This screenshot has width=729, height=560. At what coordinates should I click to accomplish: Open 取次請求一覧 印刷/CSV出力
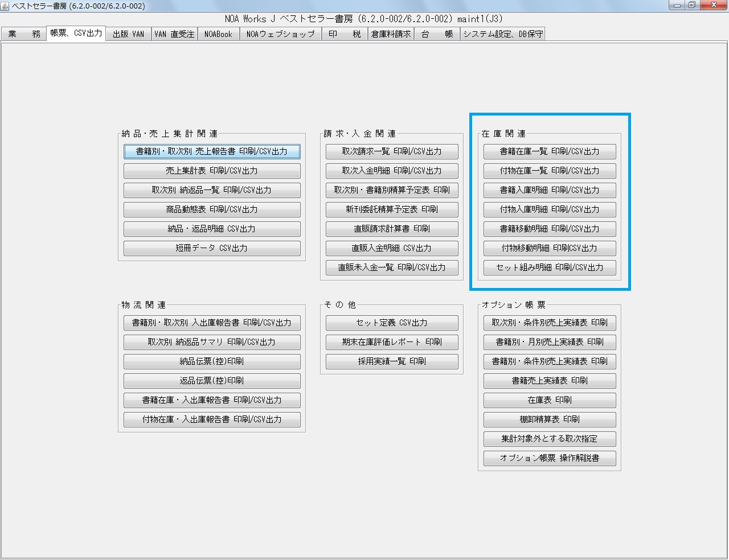pos(391,151)
